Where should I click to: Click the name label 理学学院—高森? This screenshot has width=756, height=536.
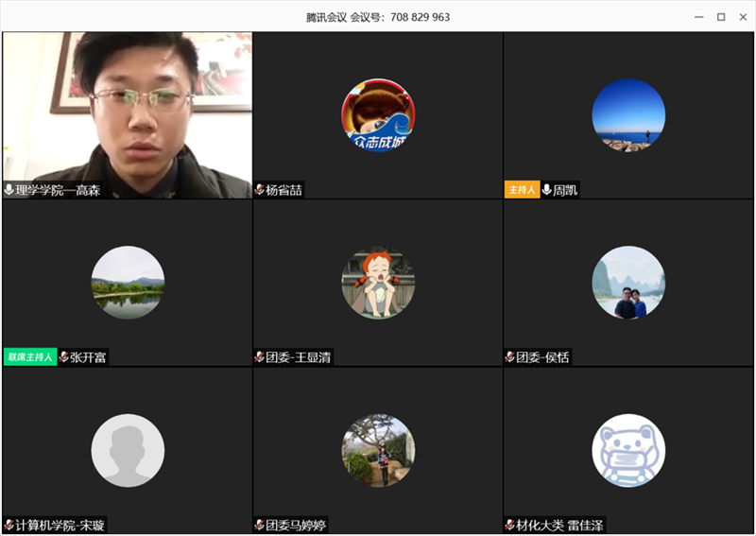[x=58, y=190]
